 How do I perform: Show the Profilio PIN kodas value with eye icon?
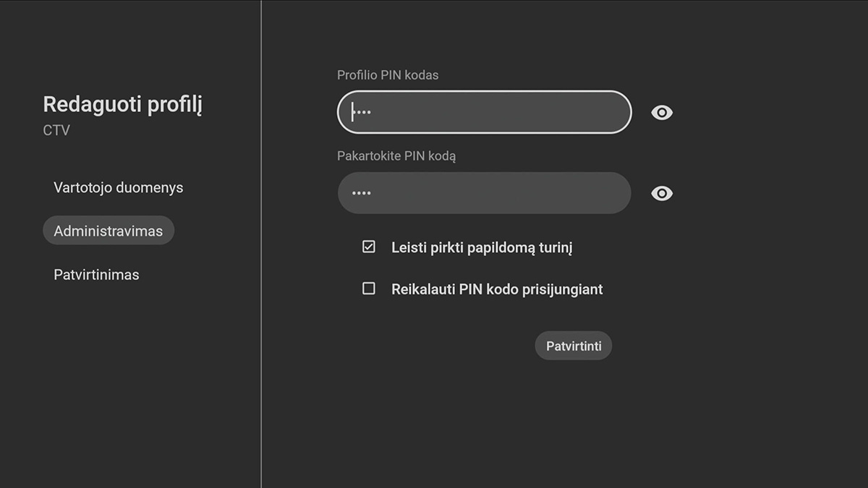(662, 113)
